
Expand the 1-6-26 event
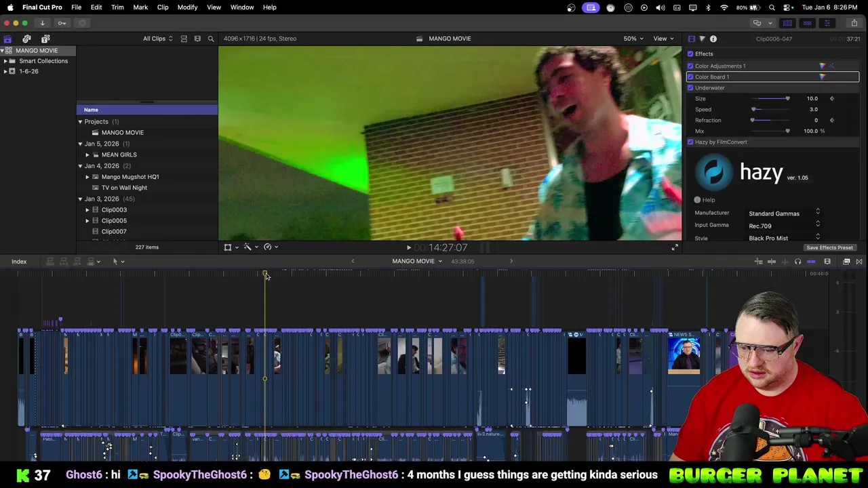click(5, 71)
